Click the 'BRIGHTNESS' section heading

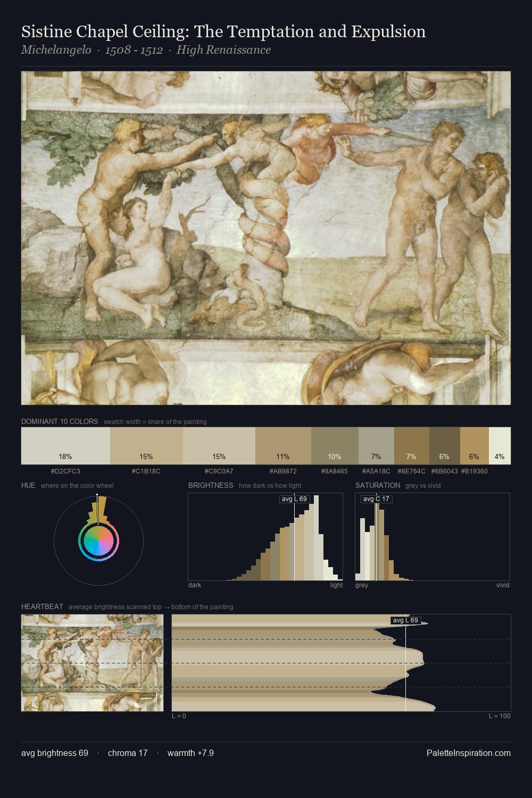[x=211, y=485]
